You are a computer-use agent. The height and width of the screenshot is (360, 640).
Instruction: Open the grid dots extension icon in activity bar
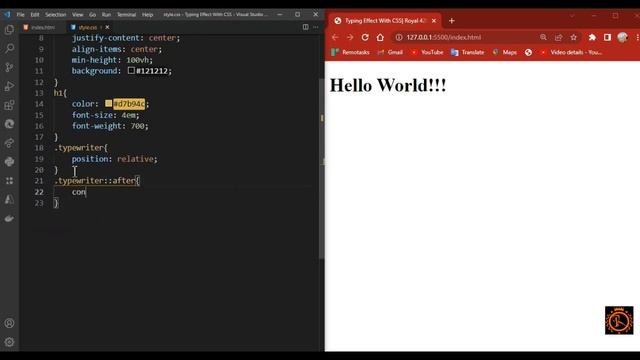(9, 180)
